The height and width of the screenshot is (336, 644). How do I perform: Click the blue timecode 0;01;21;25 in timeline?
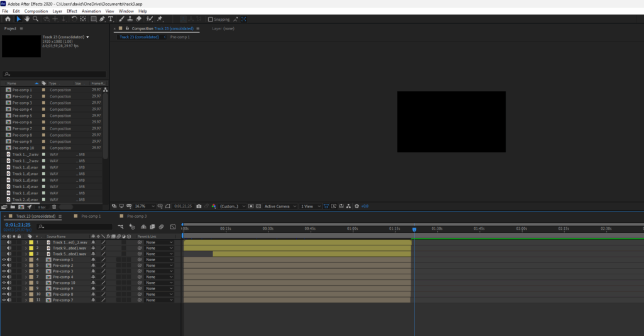(x=18, y=225)
